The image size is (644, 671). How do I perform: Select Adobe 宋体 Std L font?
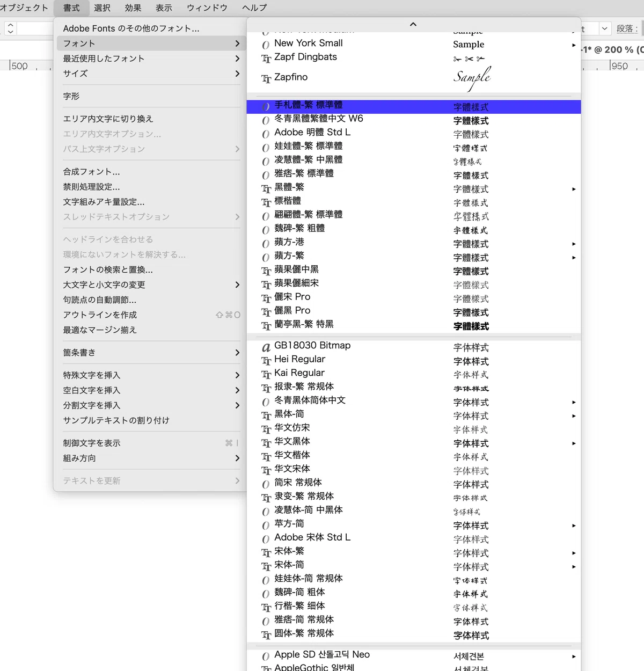(413, 538)
